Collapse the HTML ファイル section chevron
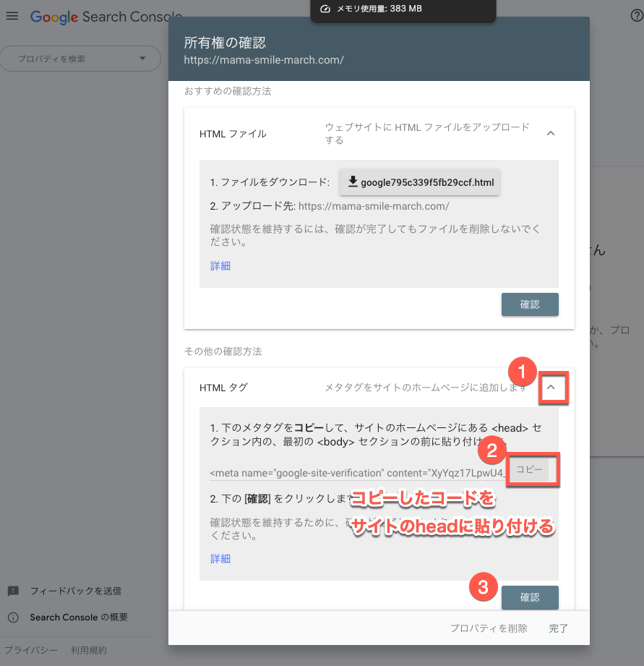Viewport: 644px width, 666px height. pos(551,133)
